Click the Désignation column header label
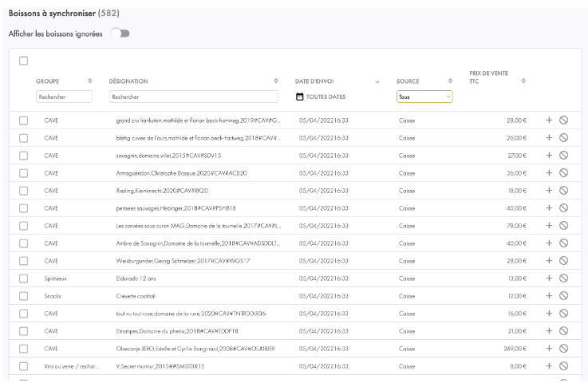The width and height of the screenshot is (588, 387). coord(128,81)
